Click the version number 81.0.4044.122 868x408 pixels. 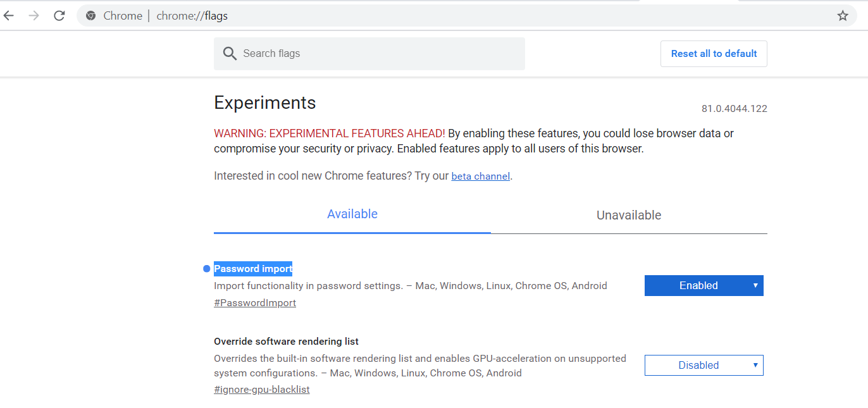click(x=734, y=109)
